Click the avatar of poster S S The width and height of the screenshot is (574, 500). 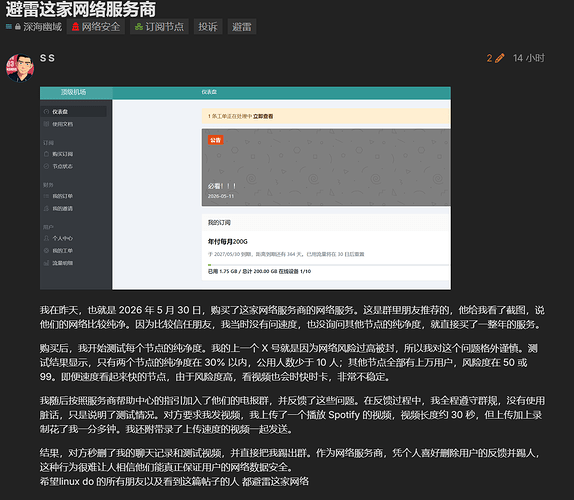coord(20,68)
